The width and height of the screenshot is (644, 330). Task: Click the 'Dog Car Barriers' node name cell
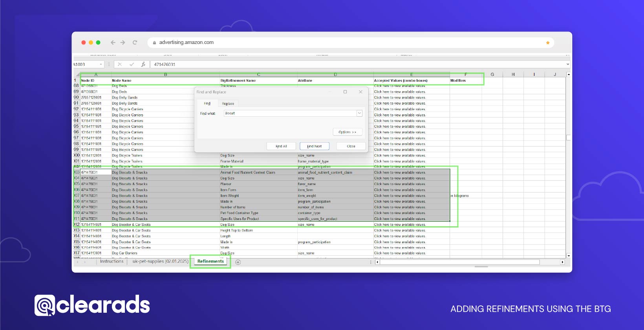[165, 253]
